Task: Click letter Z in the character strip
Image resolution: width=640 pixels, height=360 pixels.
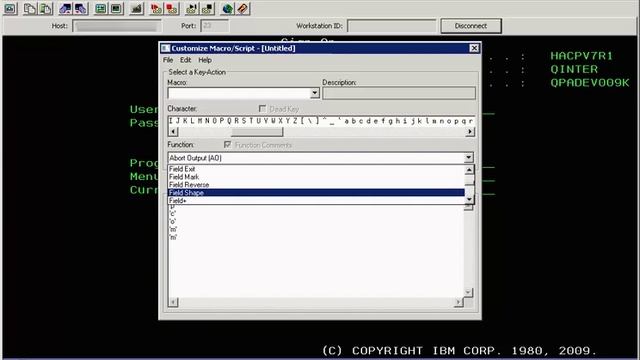Action: [x=295, y=121]
